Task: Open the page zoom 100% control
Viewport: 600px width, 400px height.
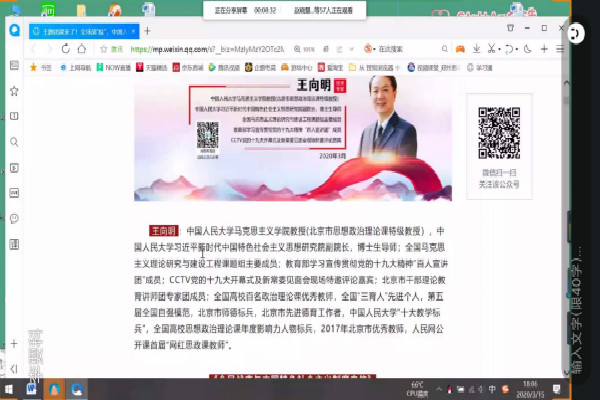Action: click(304, 49)
